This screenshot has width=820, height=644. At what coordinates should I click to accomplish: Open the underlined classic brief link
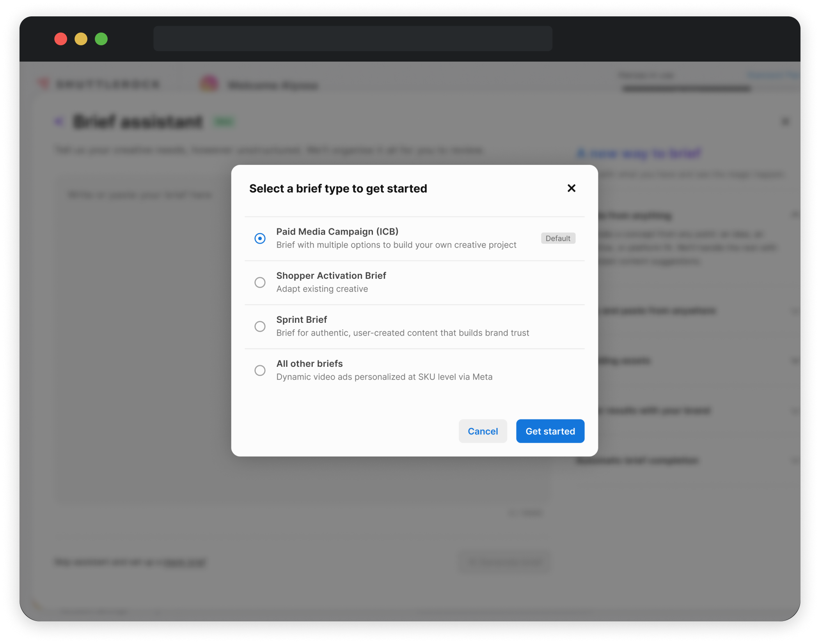click(x=184, y=562)
